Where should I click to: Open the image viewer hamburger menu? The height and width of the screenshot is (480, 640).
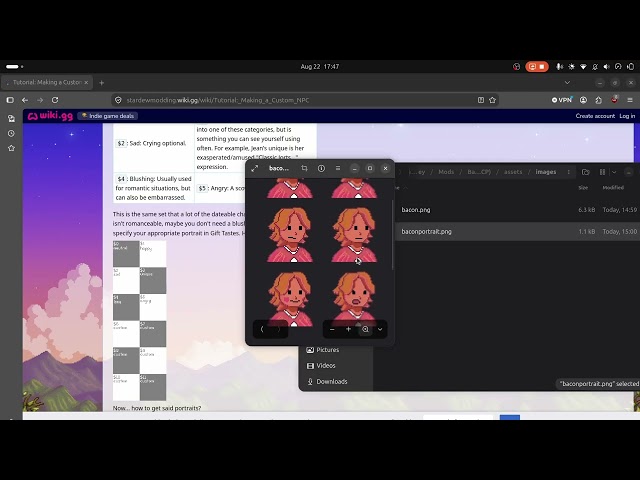338,168
